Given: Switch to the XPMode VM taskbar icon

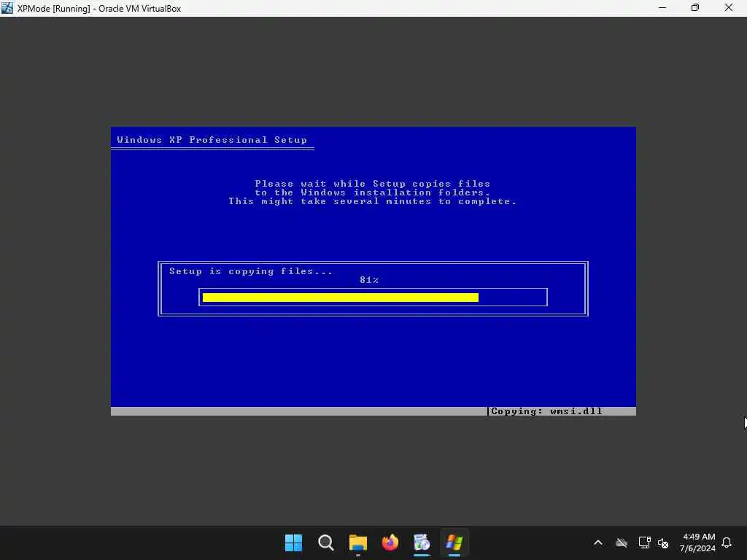Looking at the screenshot, I should click(454, 542).
